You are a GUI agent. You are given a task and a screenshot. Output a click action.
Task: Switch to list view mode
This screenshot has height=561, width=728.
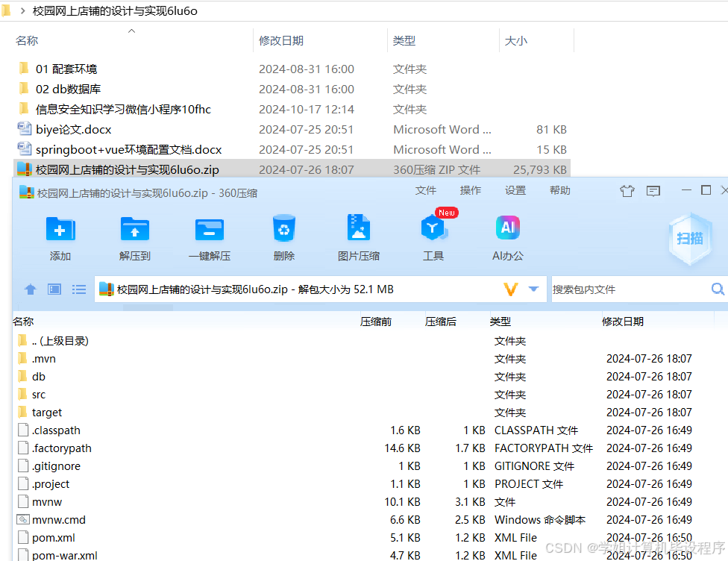pyautogui.click(x=79, y=289)
